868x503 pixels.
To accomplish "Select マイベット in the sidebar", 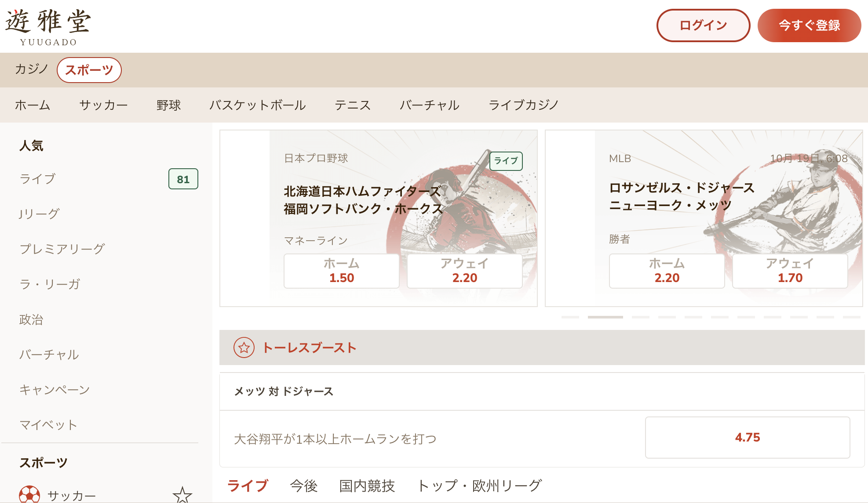I will click(48, 425).
